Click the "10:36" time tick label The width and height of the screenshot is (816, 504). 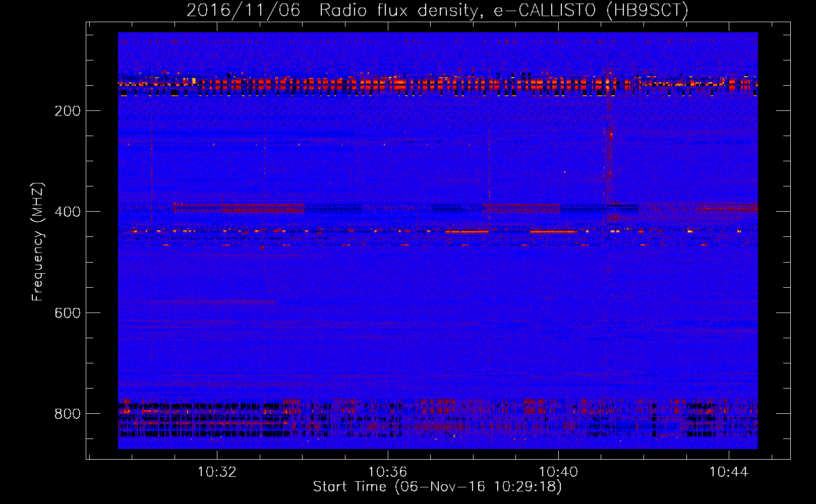387,472
